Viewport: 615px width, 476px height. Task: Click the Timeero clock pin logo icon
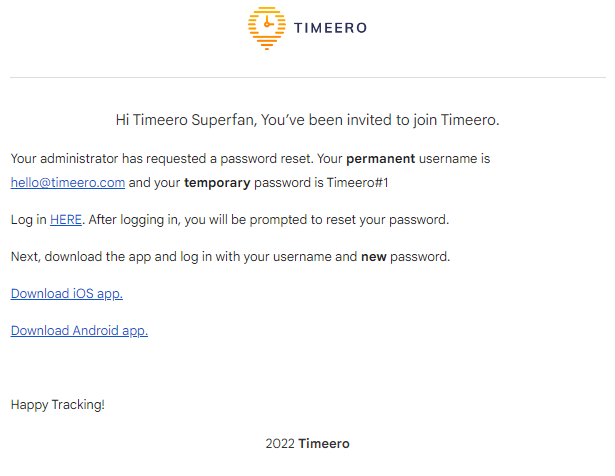(x=267, y=28)
